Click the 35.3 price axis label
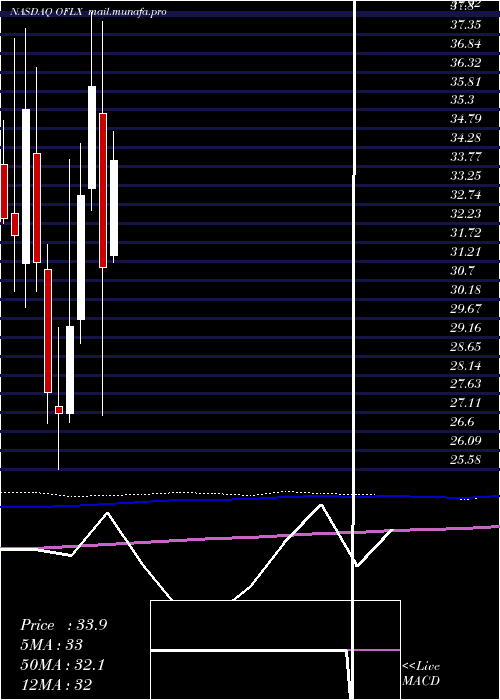The height and width of the screenshot is (700, 500). [462, 100]
